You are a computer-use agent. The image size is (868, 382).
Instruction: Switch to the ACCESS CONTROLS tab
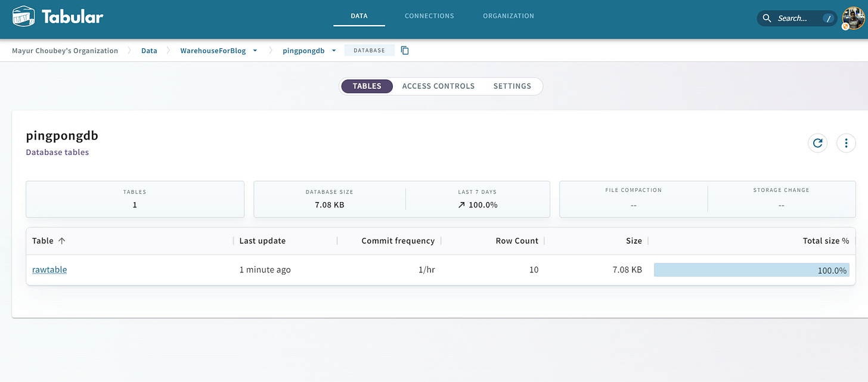(438, 86)
